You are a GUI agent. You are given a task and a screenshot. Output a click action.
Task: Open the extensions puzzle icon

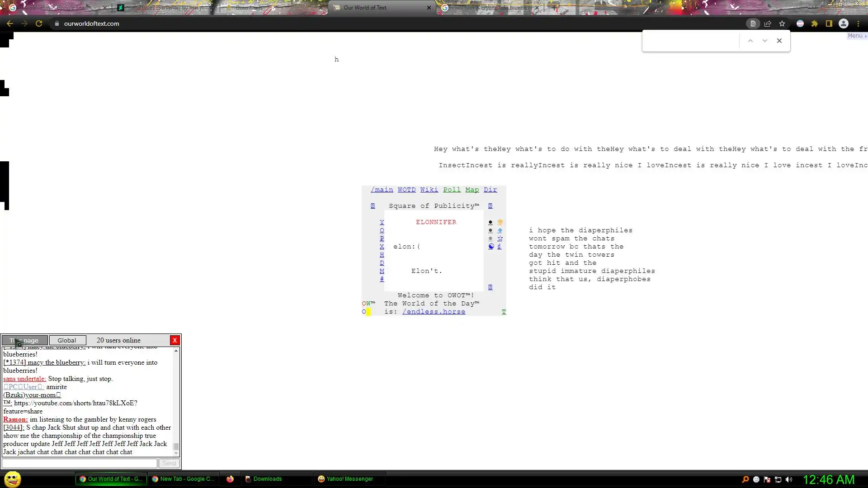[815, 23]
